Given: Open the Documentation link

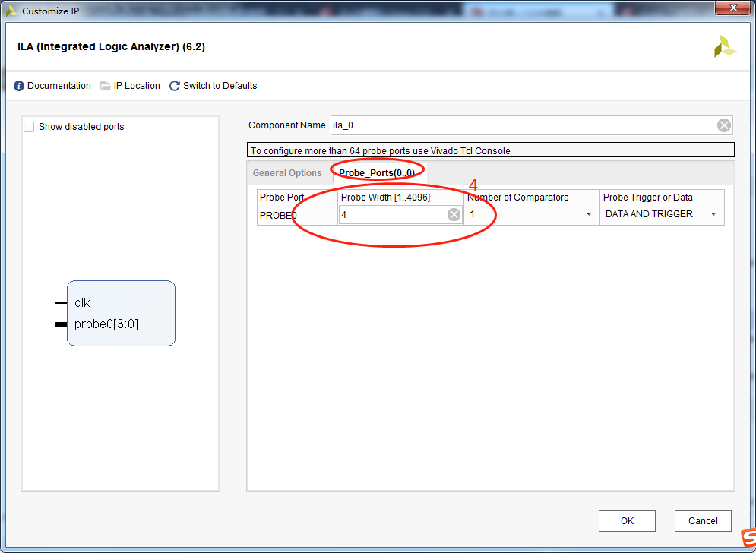Looking at the screenshot, I should pyautogui.click(x=59, y=86).
